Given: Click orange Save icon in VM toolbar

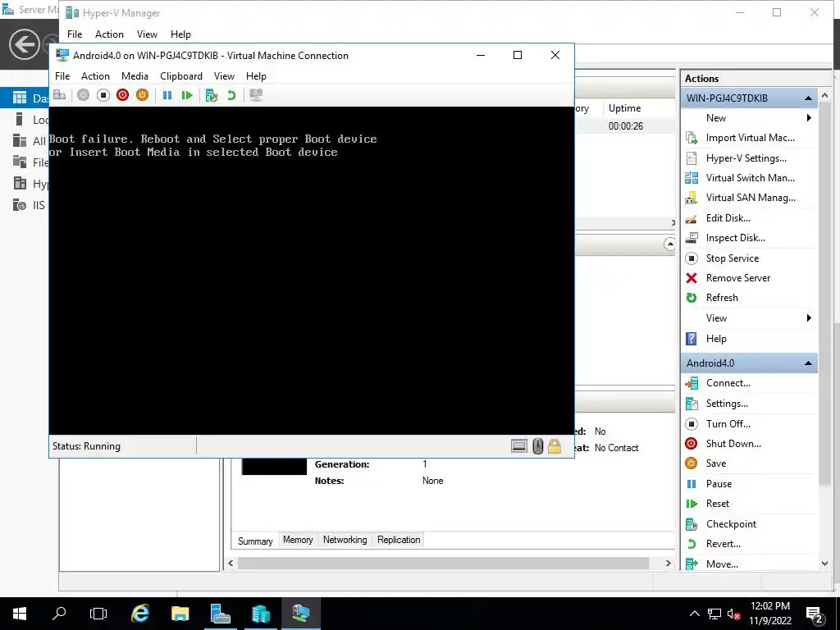Looking at the screenshot, I should pos(142,95).
